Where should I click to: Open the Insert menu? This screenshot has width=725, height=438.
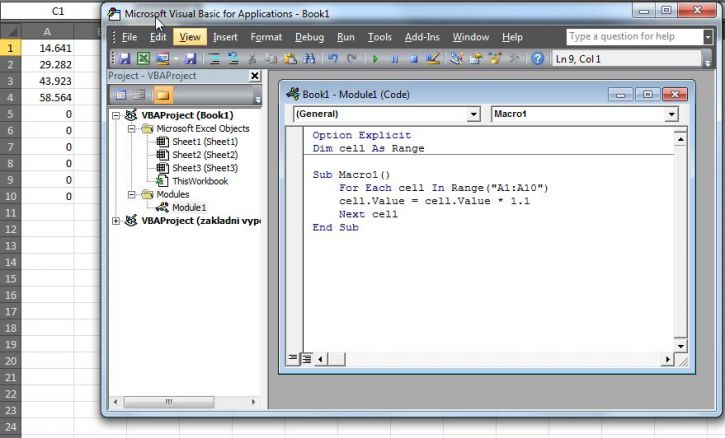(225, 37)
